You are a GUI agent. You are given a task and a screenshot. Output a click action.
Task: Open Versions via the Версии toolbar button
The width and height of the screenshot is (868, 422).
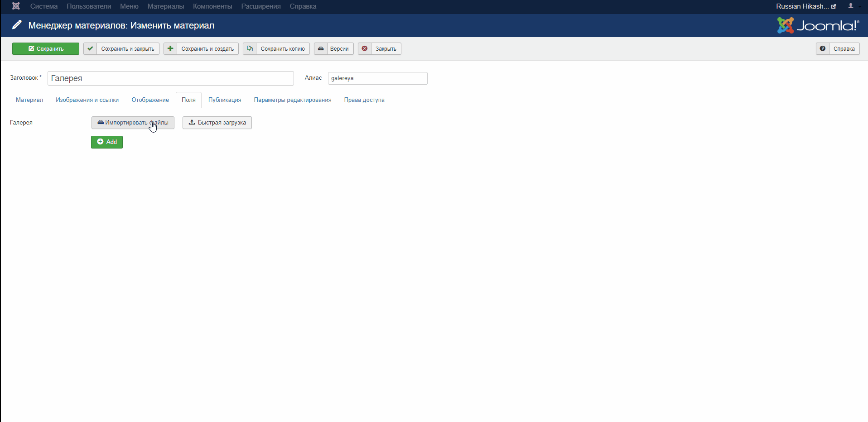(334, 49)
